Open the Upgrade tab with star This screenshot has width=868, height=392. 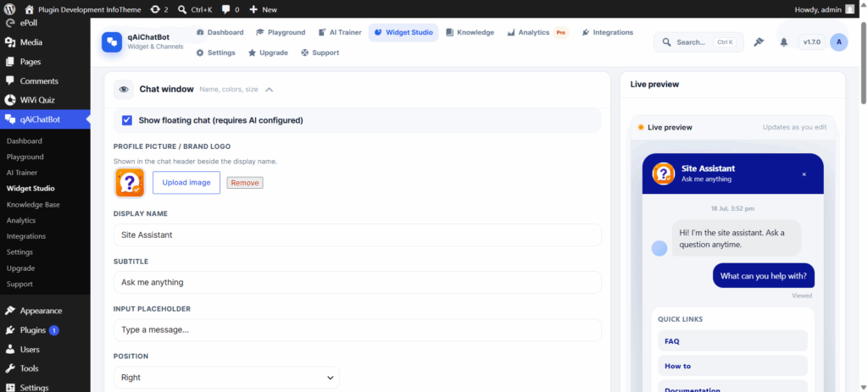point(268,52)
